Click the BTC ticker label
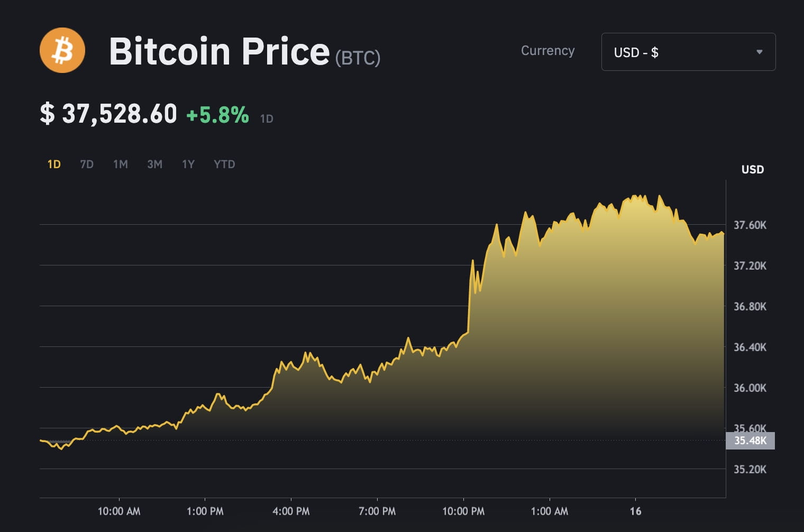 click(358, 58)
